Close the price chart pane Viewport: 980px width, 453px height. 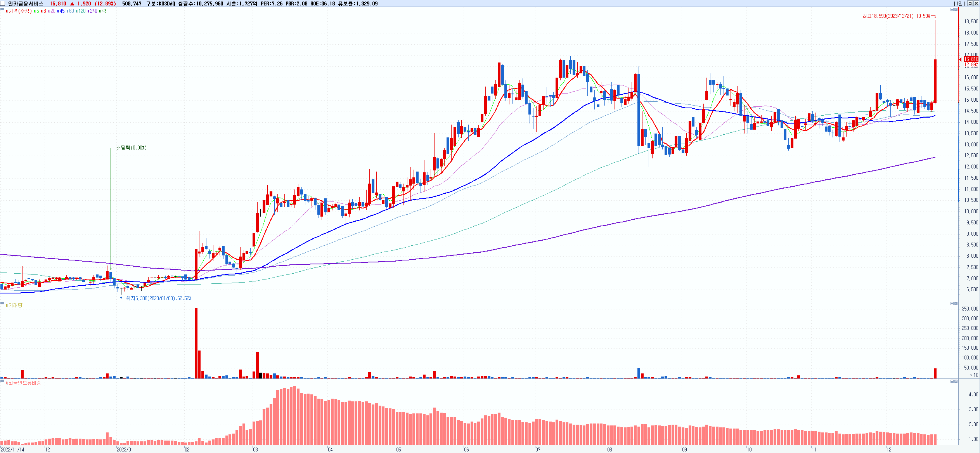(956, 9)
